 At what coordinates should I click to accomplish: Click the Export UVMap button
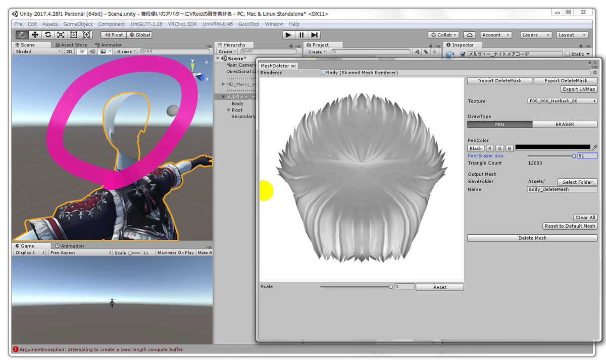pos(579,89)
